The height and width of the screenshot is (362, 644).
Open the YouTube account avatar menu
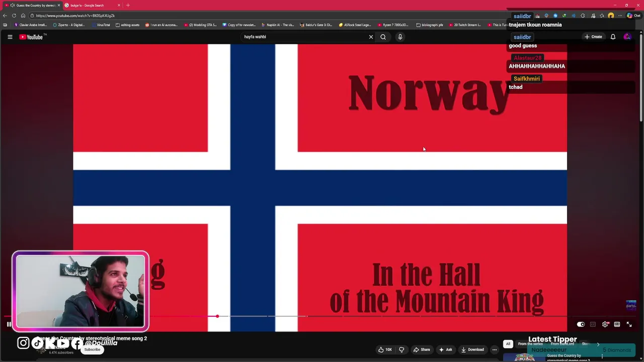pyautogui.click(x=627, y=37)
